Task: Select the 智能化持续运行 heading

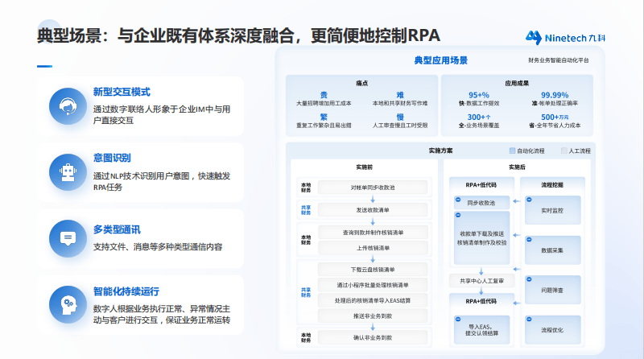Action: click(x=126, y=291)
